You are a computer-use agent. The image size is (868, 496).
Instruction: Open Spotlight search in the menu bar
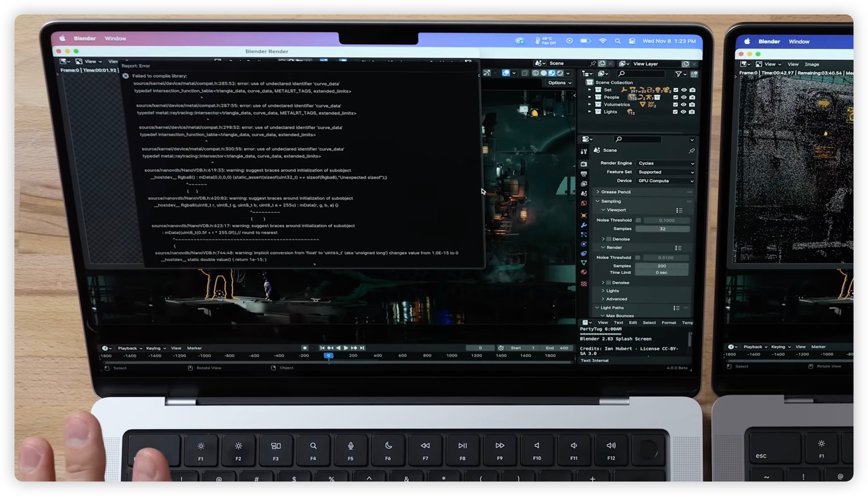pyautogui.click(x=617, y=41)
